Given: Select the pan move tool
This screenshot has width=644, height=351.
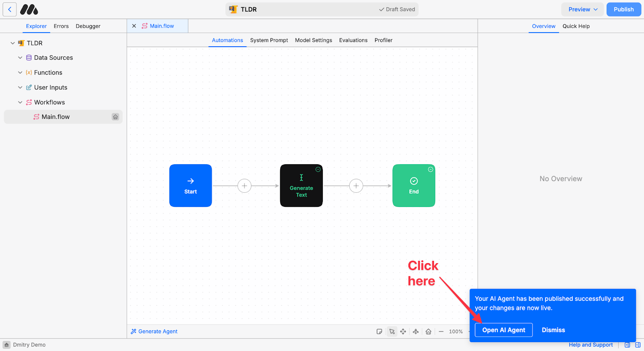Looking at the screenshot, I should tap(403, 332).
